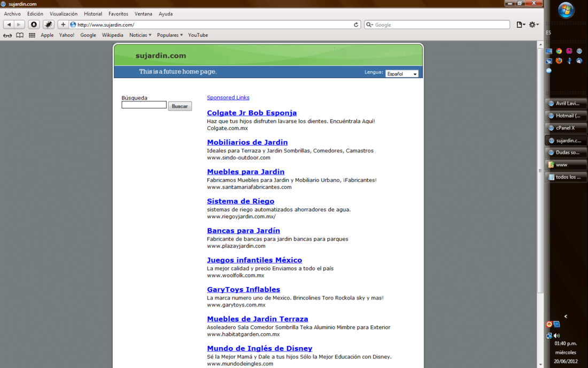
Task: Open the Muebles de Jardin Terraza link
Action: [x=258, y=319]
